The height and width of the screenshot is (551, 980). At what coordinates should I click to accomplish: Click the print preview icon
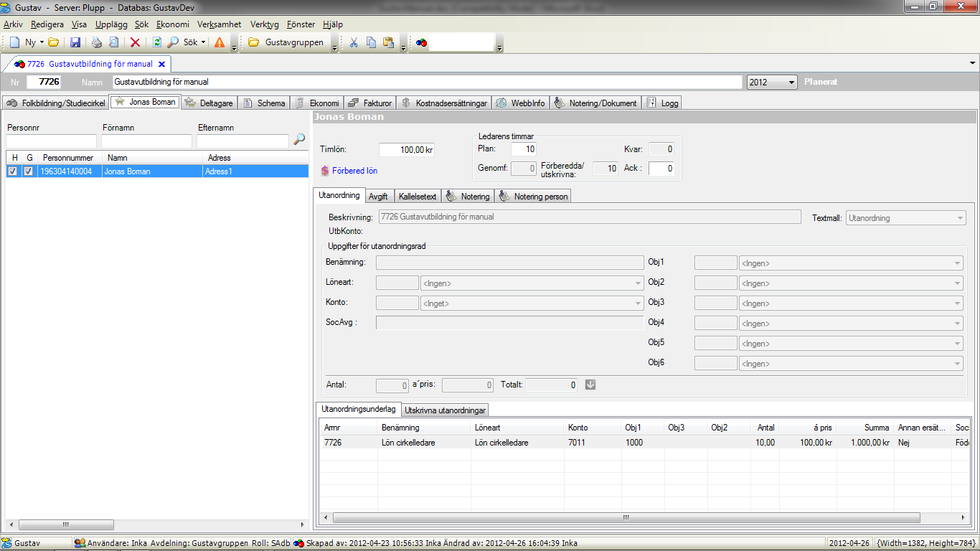113,42
